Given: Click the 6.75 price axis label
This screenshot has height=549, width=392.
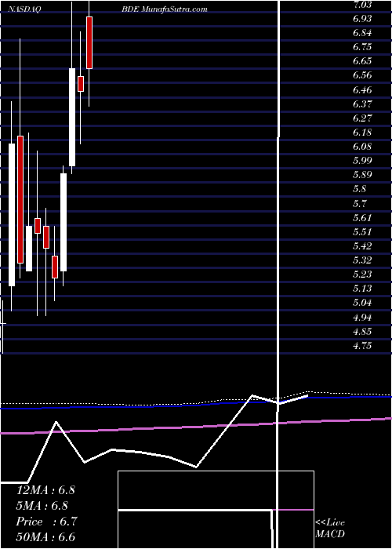Looking at the screenshot, I should [x=362, y=47].
